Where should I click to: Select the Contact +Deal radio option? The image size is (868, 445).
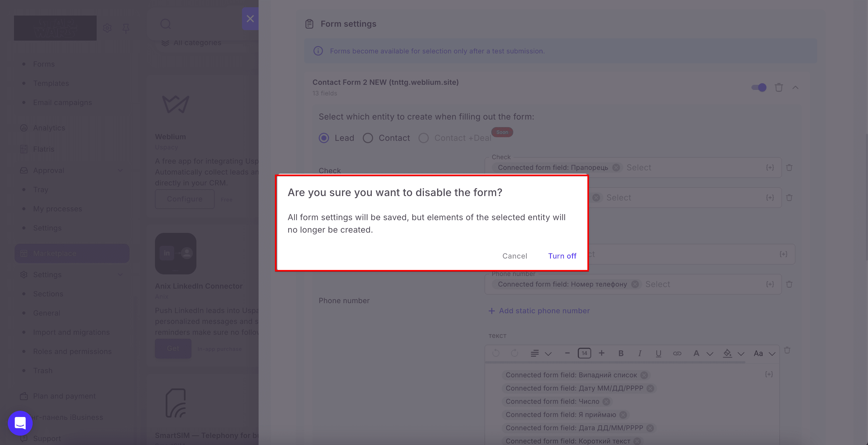pyautogui.click(x=424, y=138)
